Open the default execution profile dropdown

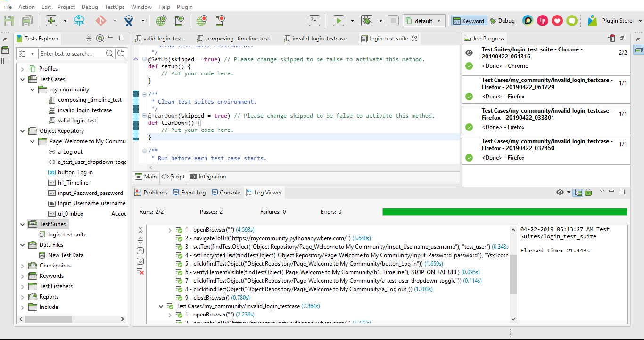click(x=423, y=21)
